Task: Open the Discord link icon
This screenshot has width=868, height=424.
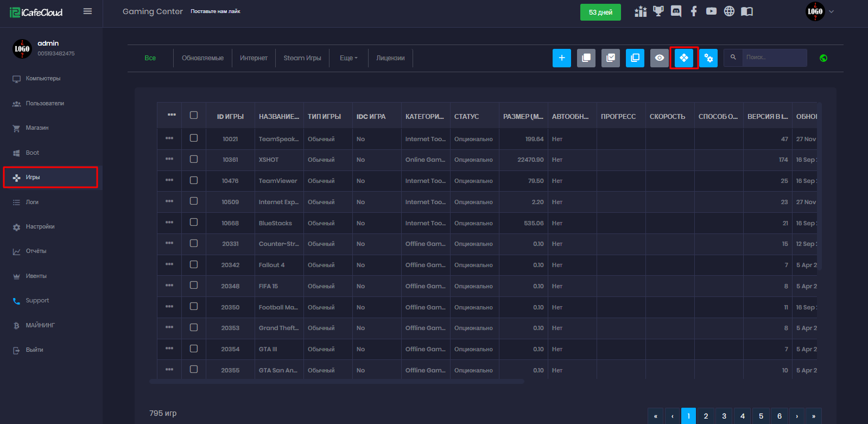Action: (676, 11)
